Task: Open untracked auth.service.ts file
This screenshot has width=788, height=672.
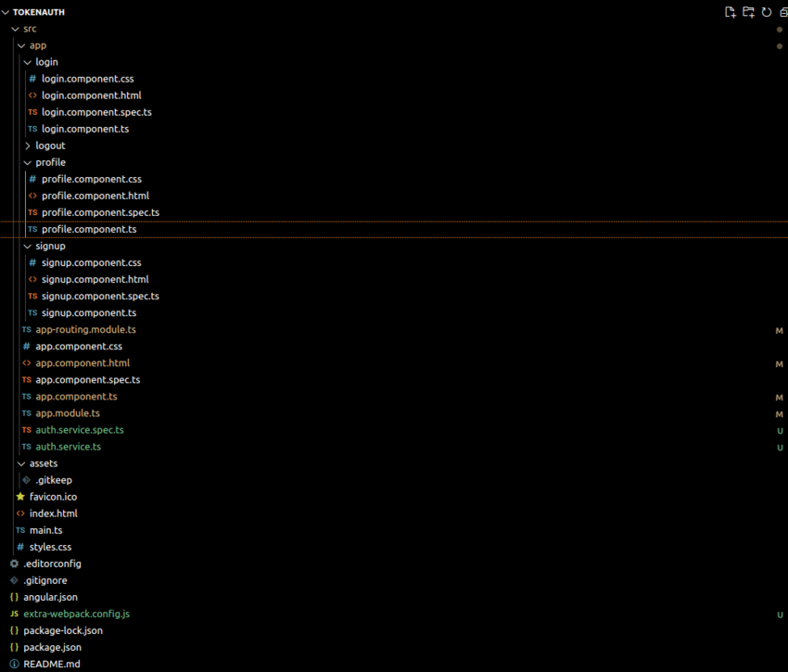Action: pos(68,447)
